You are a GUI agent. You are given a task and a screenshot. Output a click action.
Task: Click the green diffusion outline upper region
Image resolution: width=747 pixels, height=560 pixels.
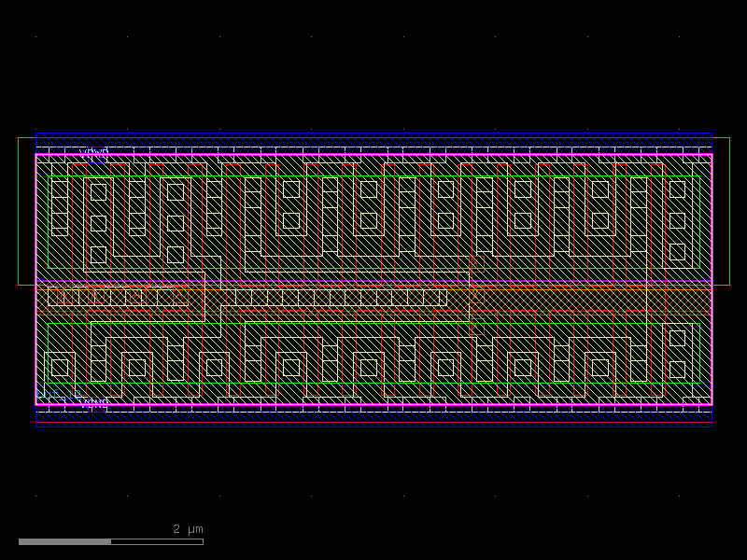coord(373,174)
